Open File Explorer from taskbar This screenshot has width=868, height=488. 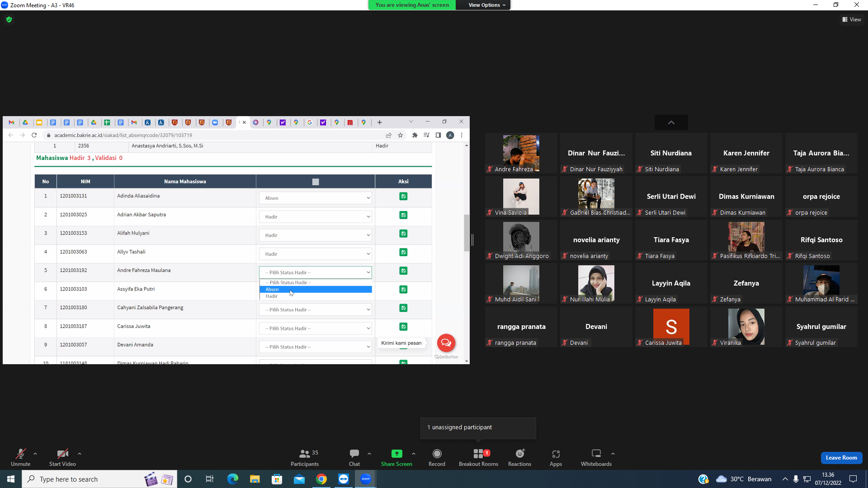pos(255,479)
